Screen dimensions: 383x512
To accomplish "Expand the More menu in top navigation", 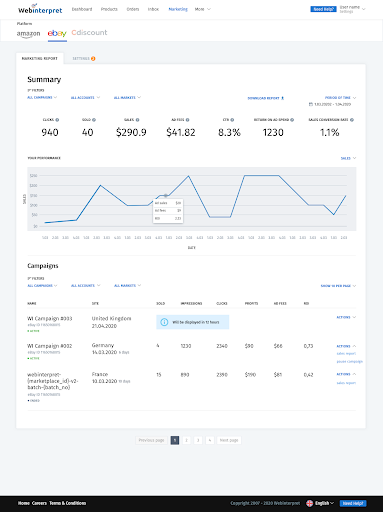I will (203, 9).
